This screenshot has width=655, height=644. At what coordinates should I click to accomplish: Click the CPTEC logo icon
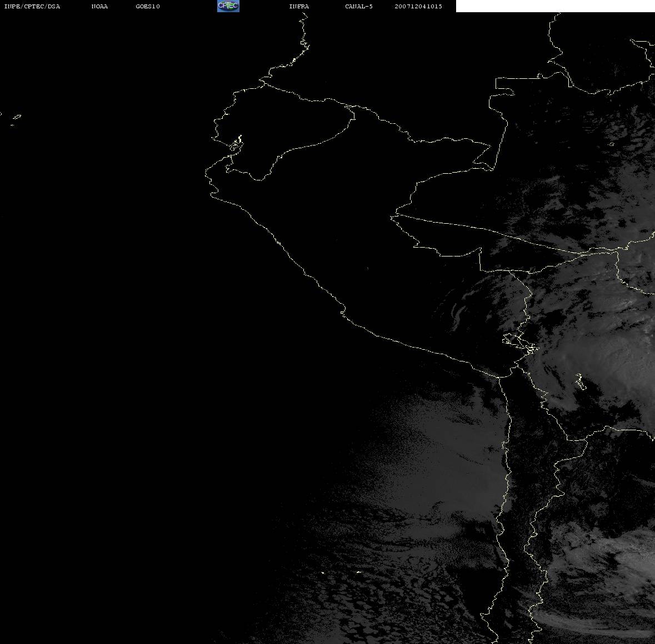click(228, 6)
